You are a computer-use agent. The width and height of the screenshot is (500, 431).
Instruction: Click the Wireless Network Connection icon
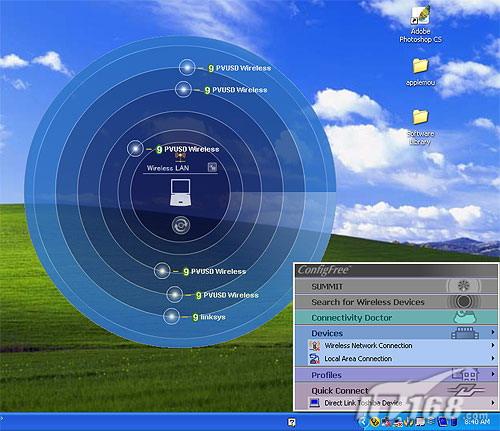click(x=314, y=346)
